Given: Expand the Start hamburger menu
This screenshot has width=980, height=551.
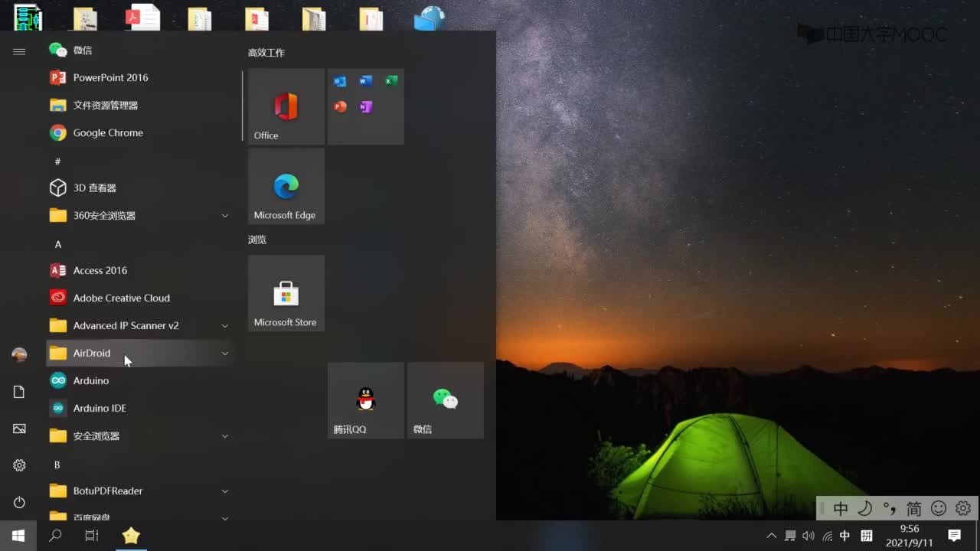Looking at the screenshot, I should 19,51.
